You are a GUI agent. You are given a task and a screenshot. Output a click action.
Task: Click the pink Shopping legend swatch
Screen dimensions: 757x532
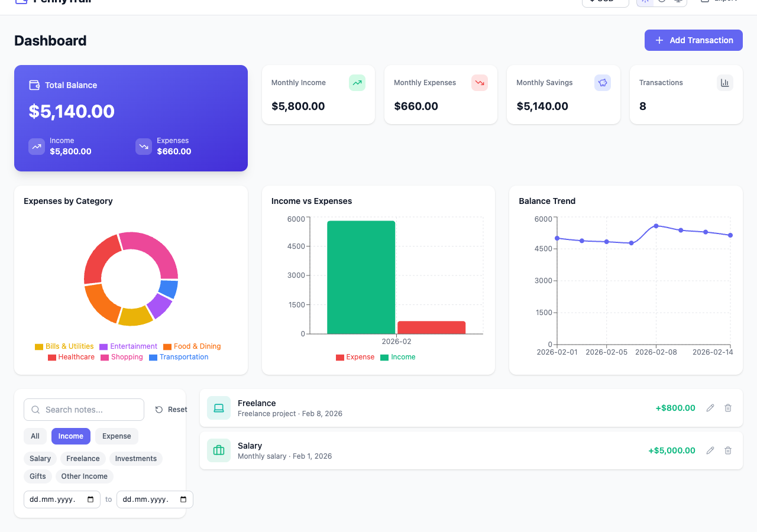tap(105, 358)
